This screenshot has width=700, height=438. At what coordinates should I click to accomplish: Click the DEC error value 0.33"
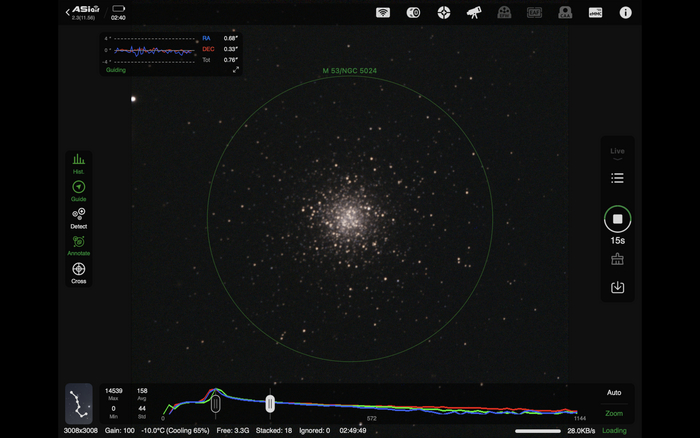click(x=231, y=49)
